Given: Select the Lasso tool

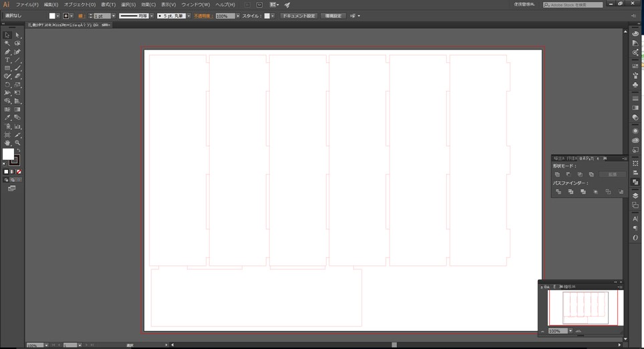Looking at the screenshot, I should click(17, 43).
